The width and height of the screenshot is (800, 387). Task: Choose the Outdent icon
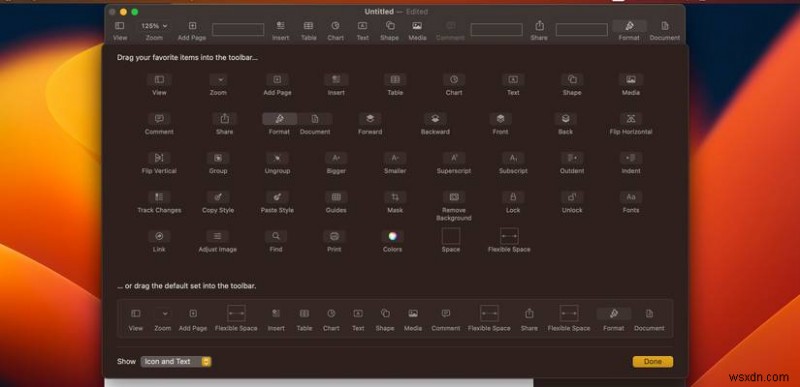click(x=572, y=158)
